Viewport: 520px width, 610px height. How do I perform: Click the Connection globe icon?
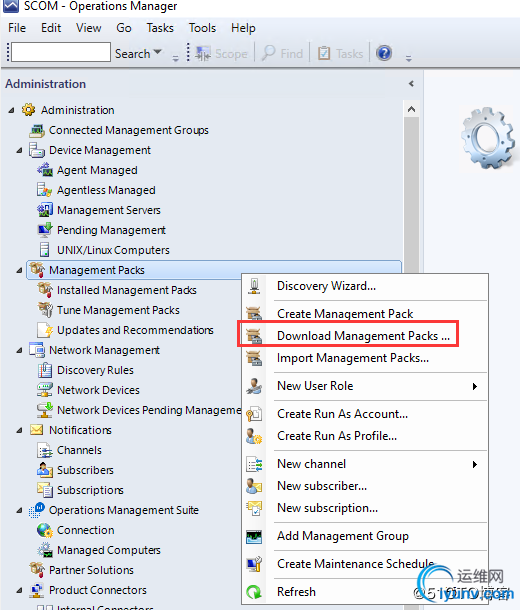(45, 530)
